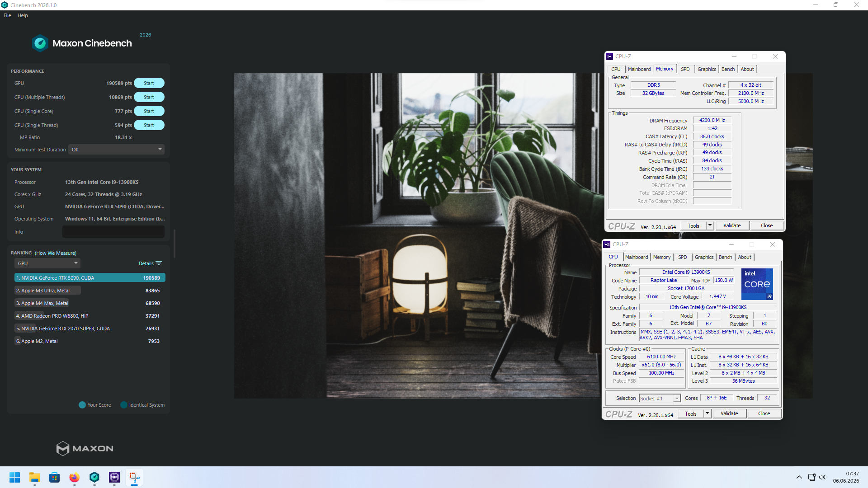Open the network tray icon
Screen dimensions: 868x488
point(811,477)
